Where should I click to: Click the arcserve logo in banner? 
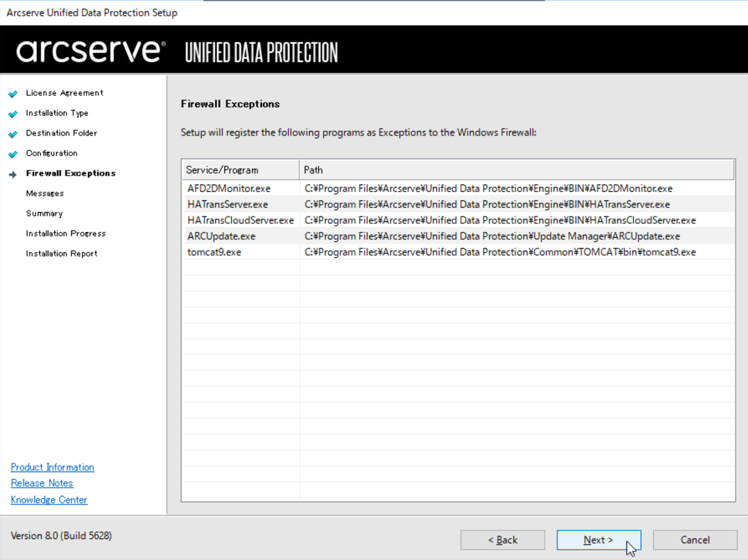click(x=91, y=51)
